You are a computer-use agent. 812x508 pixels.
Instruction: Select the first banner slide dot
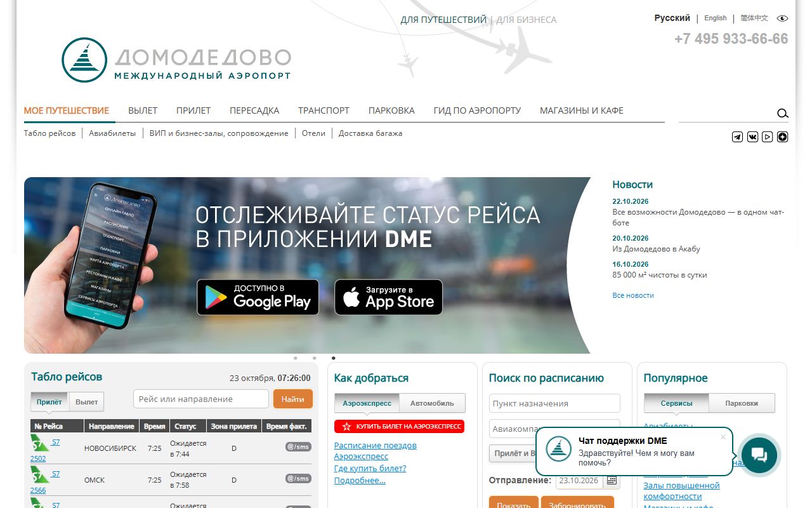point(295,358)
